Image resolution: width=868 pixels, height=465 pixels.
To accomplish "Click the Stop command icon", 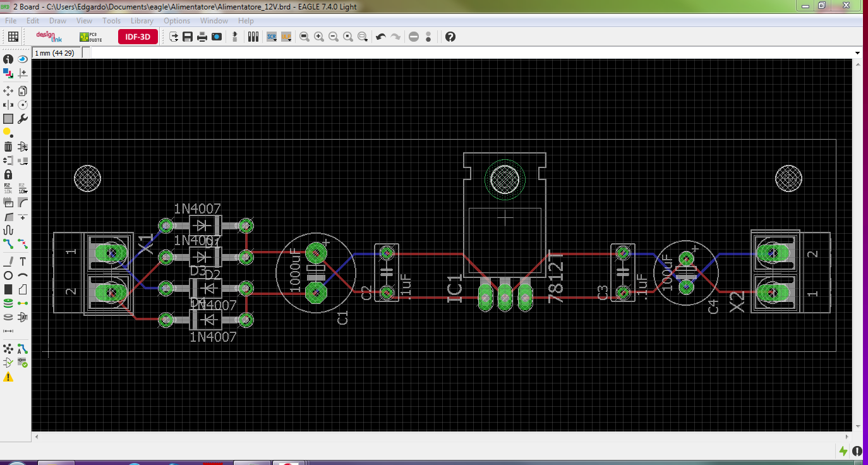I will [414, 37].
